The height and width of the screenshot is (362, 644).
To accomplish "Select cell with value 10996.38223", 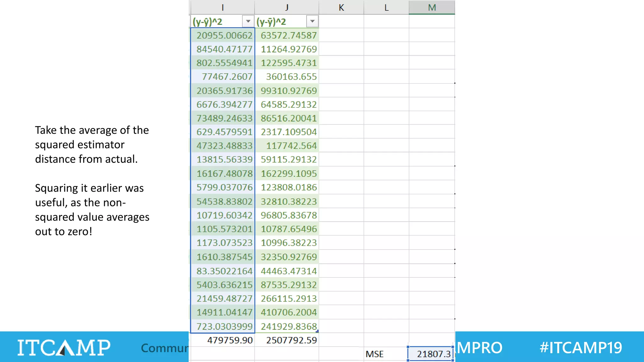I will pos(287,243).
